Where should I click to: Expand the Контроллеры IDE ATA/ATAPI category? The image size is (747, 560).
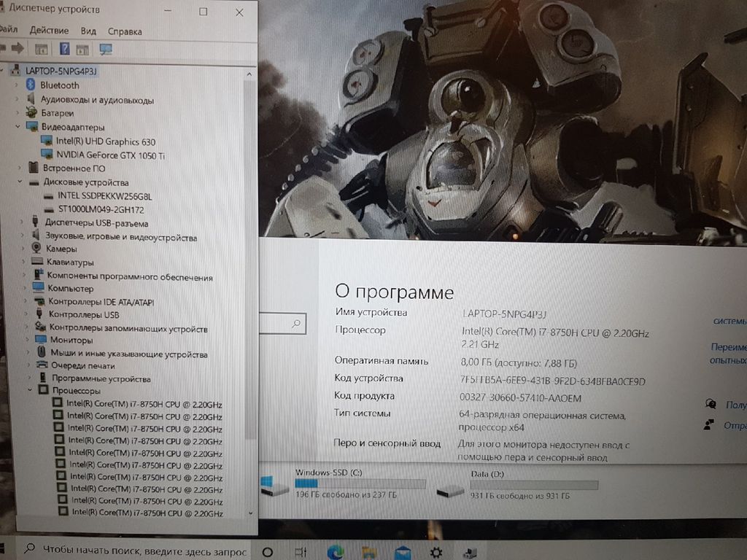[26, 301]
